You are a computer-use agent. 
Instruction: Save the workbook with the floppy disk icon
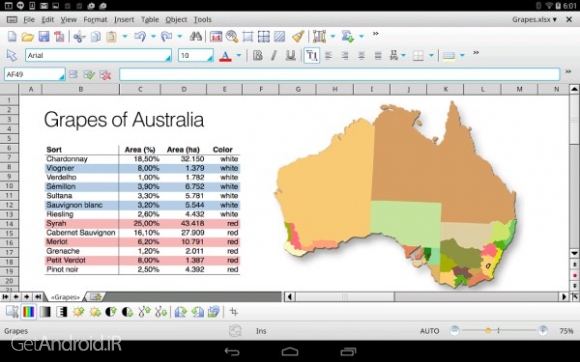click(44, 36)
